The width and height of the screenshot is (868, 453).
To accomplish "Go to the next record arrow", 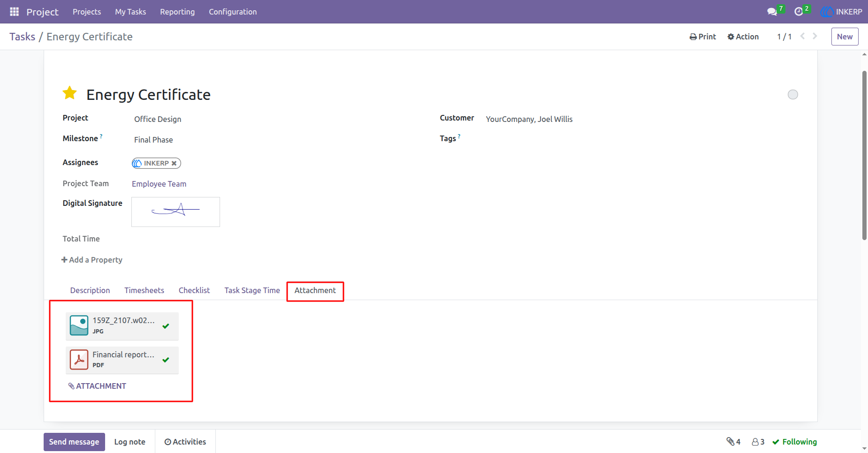I will pyautogui.click(x=815, y=36).
